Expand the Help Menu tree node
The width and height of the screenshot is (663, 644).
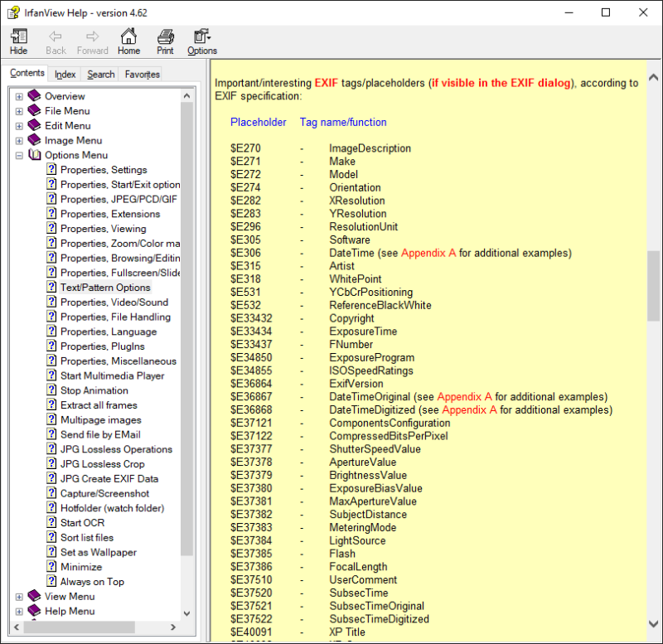19,612
